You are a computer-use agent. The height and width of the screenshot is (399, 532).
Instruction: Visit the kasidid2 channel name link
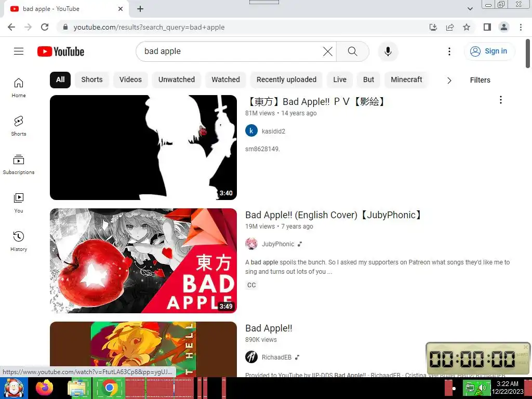pos(273,131)
